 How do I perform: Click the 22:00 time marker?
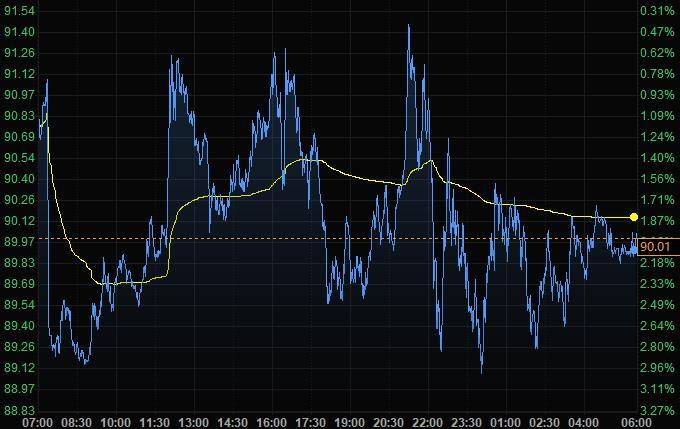[x=427, y=422]
